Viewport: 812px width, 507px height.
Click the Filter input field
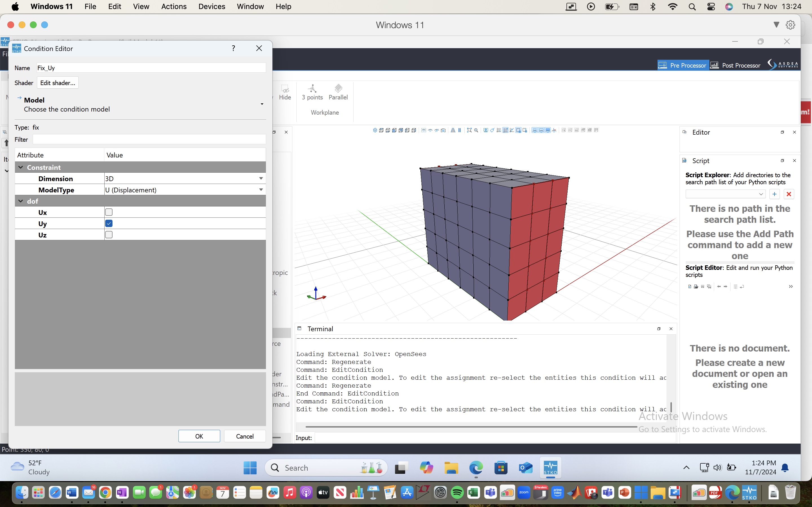149,139
